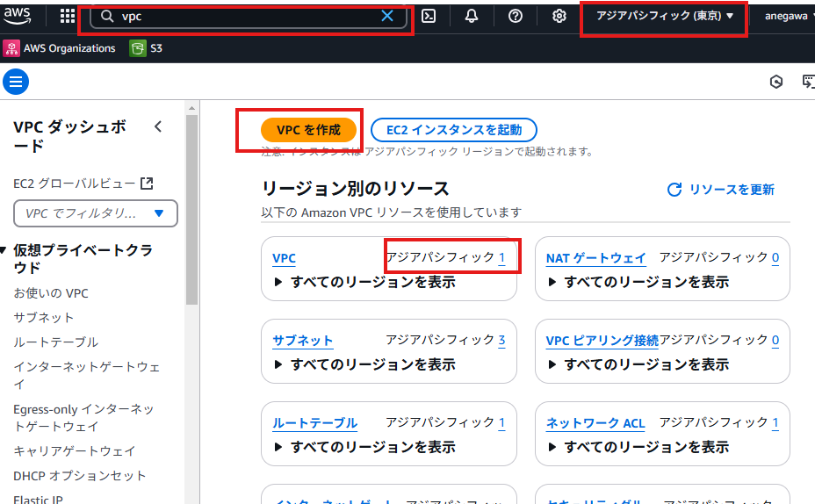Image resolution: width=815 pixels, height=504 pixels.
Task: Open DHCP オプションセット in the sidebar
Action: click(x=80, y=475)
